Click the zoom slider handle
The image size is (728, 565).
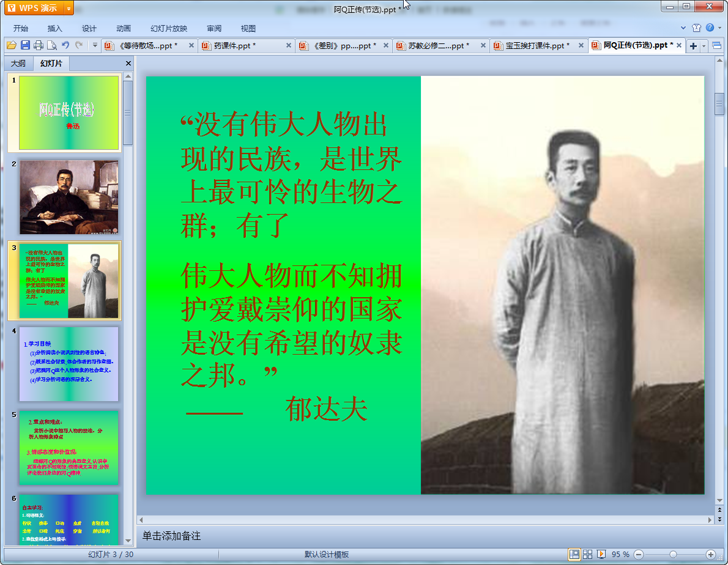click(x=673, y=555)
